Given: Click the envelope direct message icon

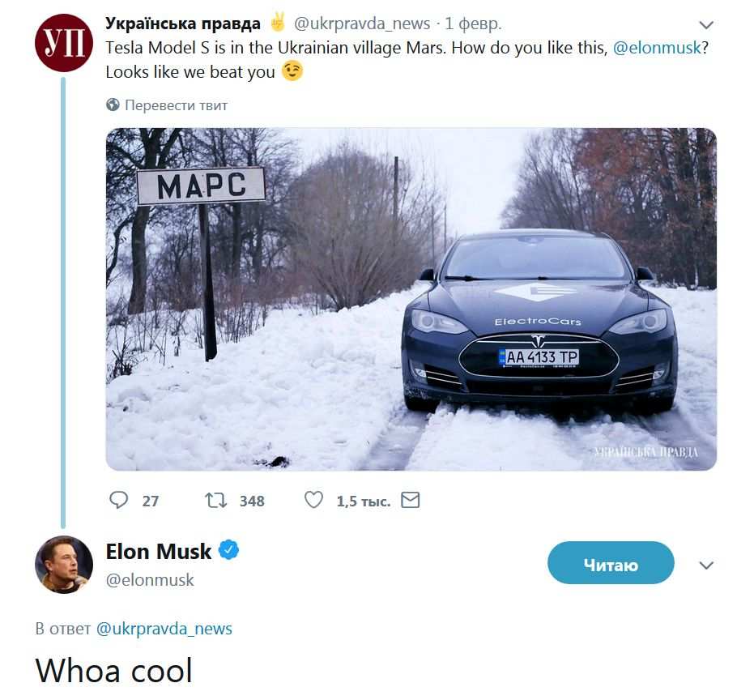Looking at the screenshot, I should [x=411, y=500].
